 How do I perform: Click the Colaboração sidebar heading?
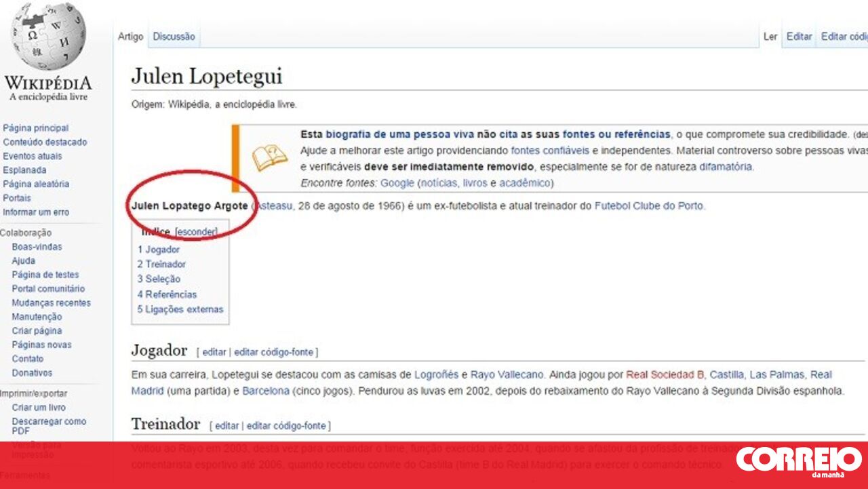pos(26,233)
